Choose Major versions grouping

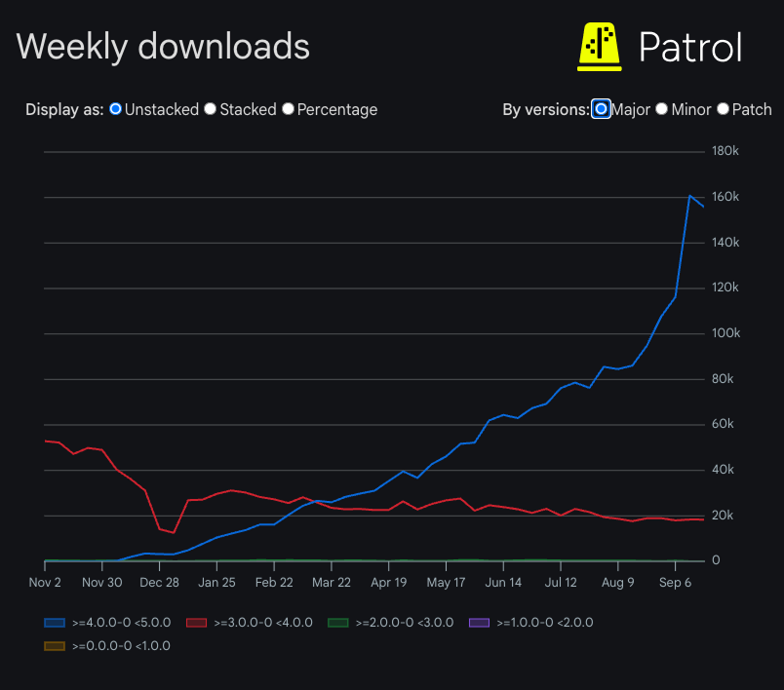point(601,109)
